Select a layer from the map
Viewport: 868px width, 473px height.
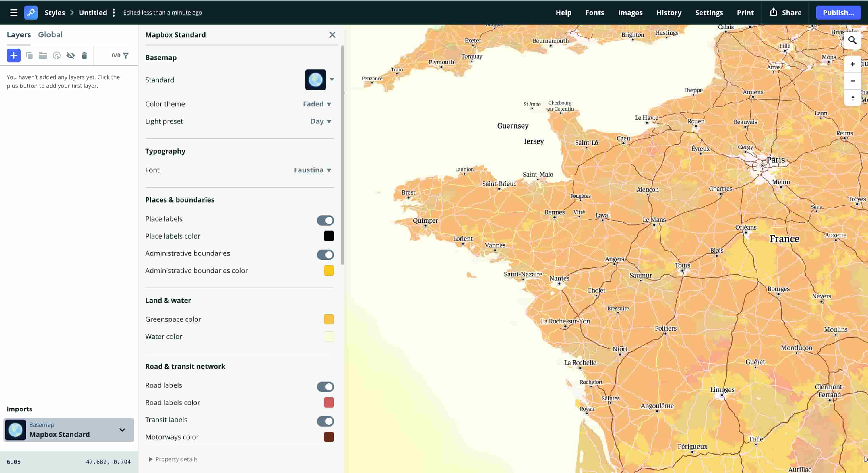57,55
